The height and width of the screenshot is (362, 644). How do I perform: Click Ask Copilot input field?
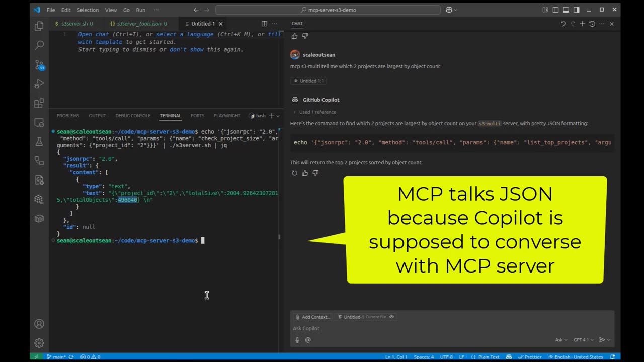pyautogui.click(x=452, y=328)
